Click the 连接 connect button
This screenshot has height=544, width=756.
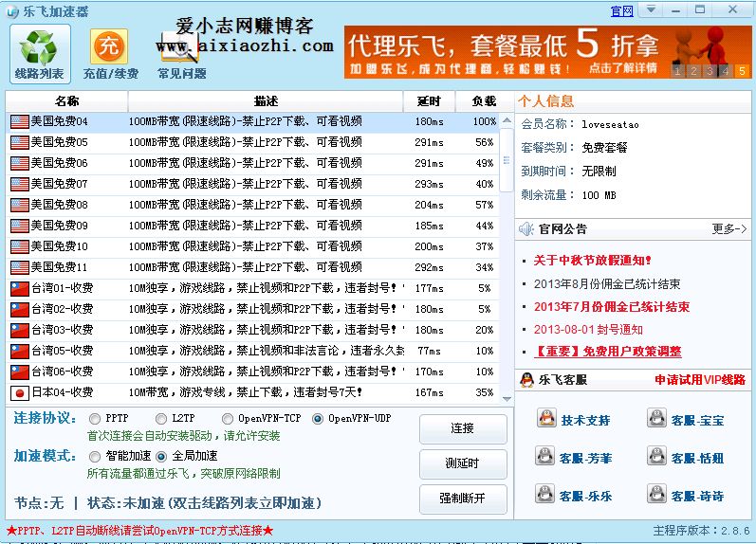[x=463, y=428]
